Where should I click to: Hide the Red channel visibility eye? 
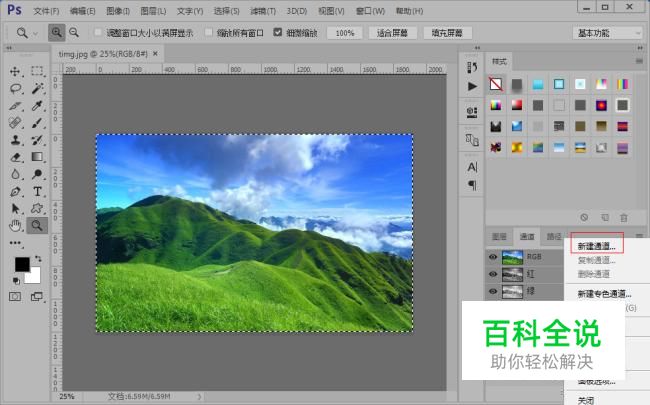click(493, 274)
